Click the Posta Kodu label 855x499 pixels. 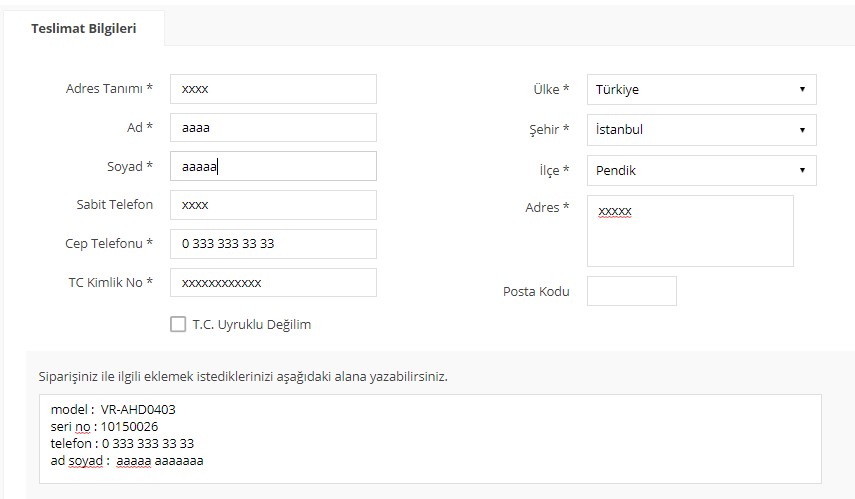pyautogui.click(x=536, y=291)
